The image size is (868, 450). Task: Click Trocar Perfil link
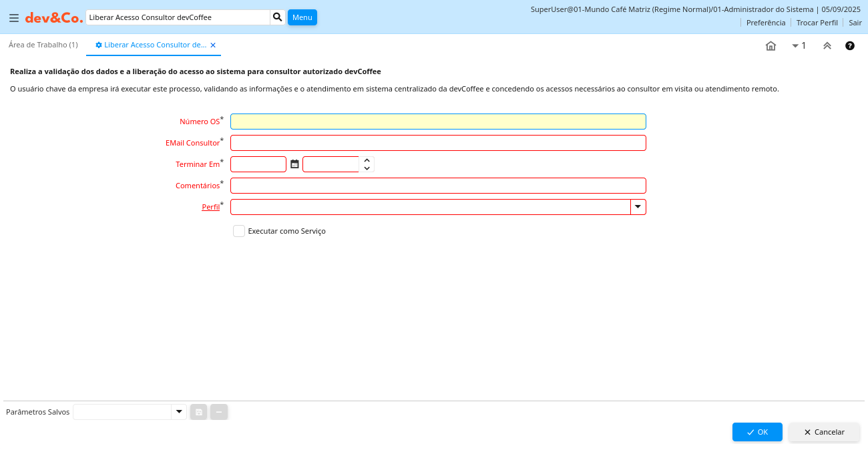(x=817, y=23)
